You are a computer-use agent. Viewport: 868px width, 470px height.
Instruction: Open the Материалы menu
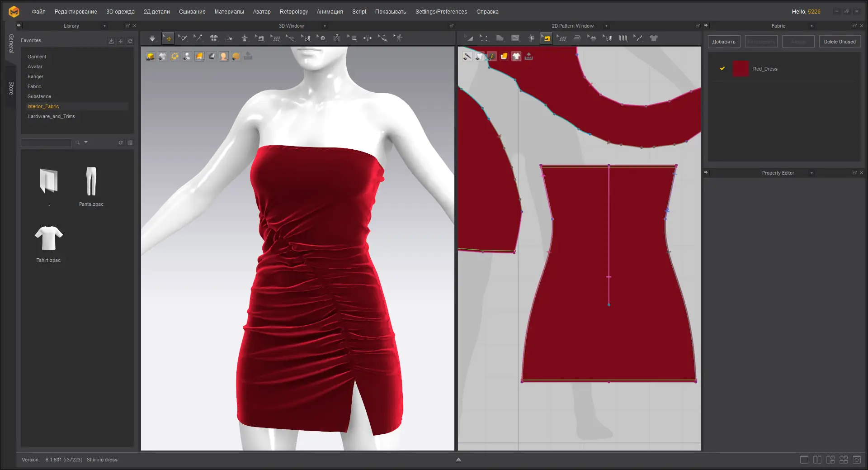[229, 12]
